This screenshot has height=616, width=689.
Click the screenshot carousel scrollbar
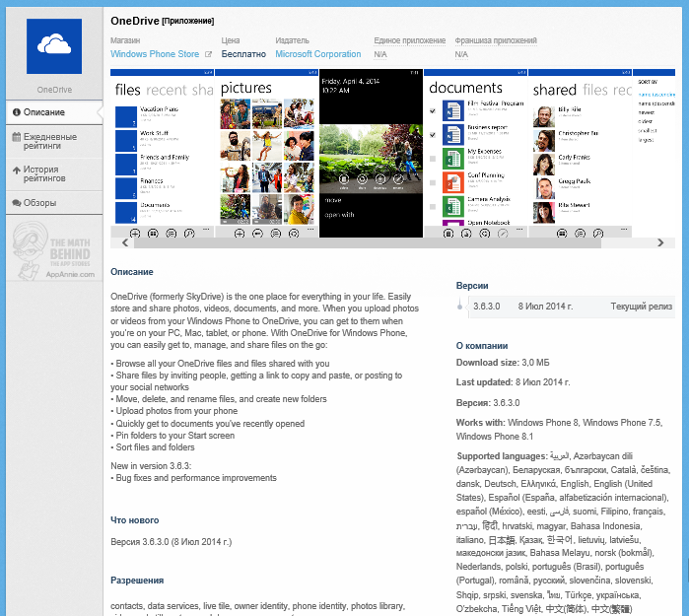point(368,243)
